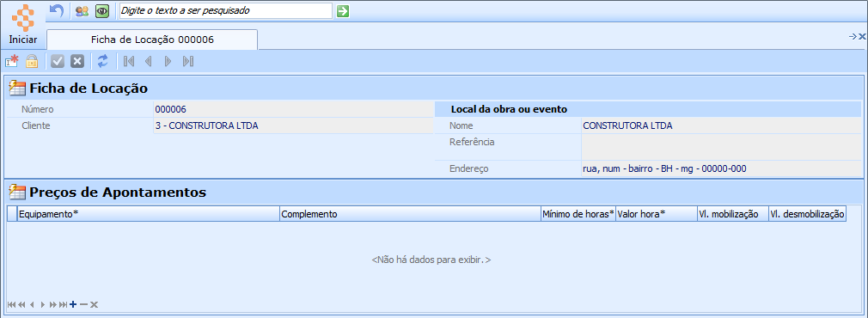
Task: Jump to first row in grid navigator
Action: click(x=12, y=305)
